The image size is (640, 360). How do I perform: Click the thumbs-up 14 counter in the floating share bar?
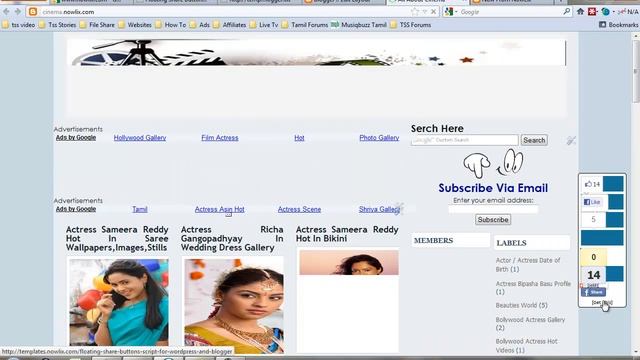click(x=593, y=184)
